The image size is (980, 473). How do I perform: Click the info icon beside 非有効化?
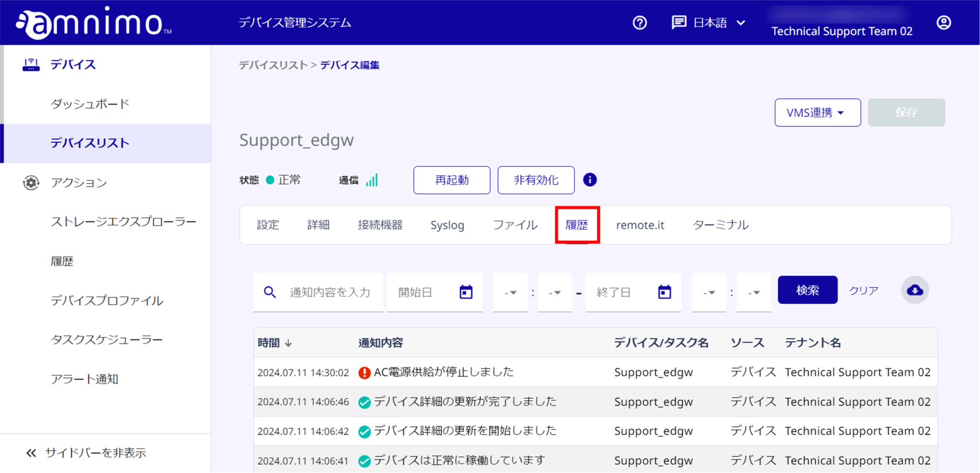click(590, 180)
